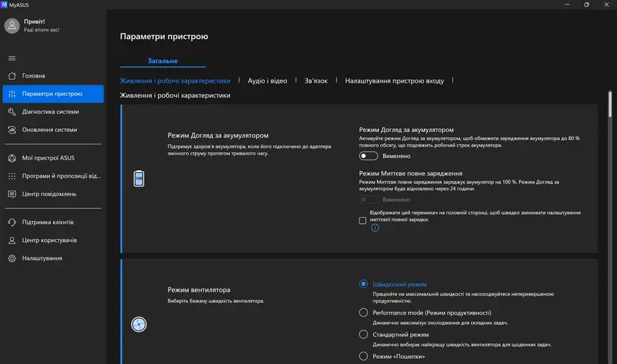Check the show toggle on homepage checkbox
The height and width of the screenshot is (364, 617).
point(363,220)
